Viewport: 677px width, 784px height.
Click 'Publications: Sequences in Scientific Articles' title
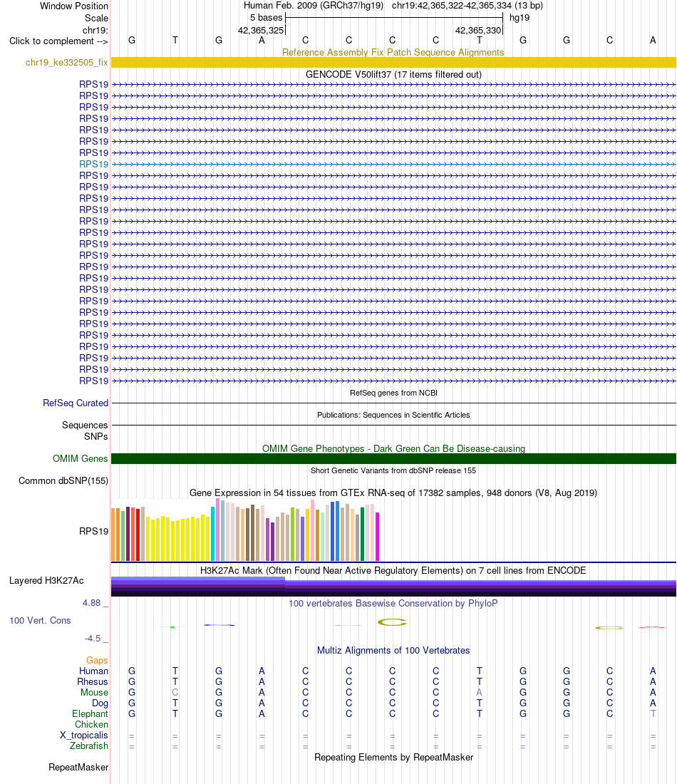coord(393,415)
